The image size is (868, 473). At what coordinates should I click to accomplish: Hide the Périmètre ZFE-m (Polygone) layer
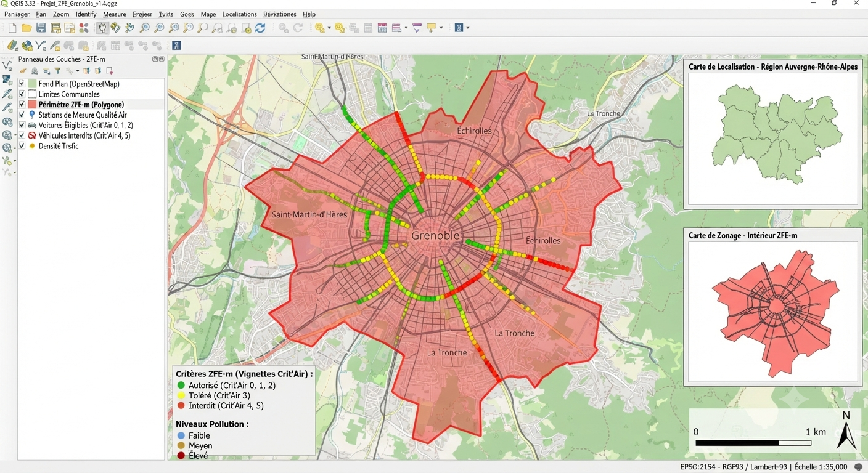(22, 105)
